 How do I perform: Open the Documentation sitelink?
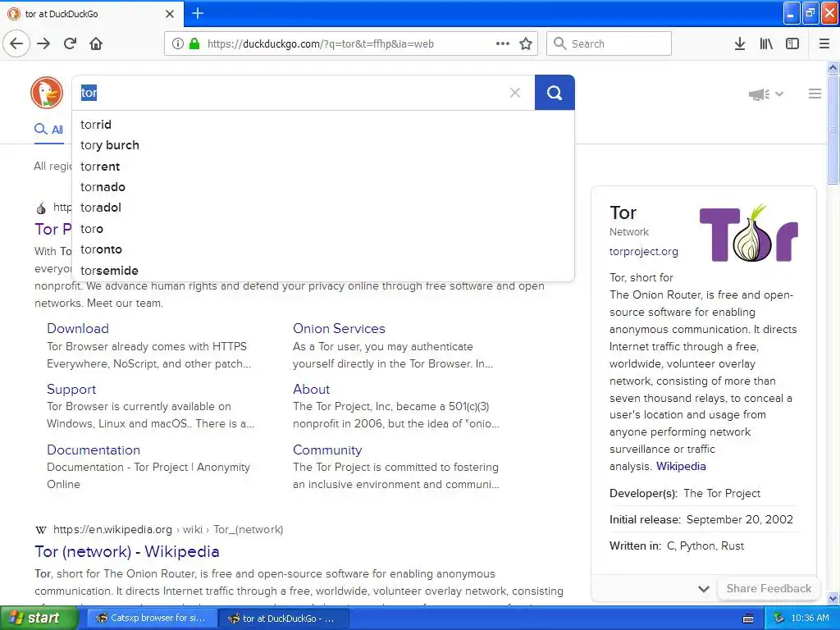point(94,450)
